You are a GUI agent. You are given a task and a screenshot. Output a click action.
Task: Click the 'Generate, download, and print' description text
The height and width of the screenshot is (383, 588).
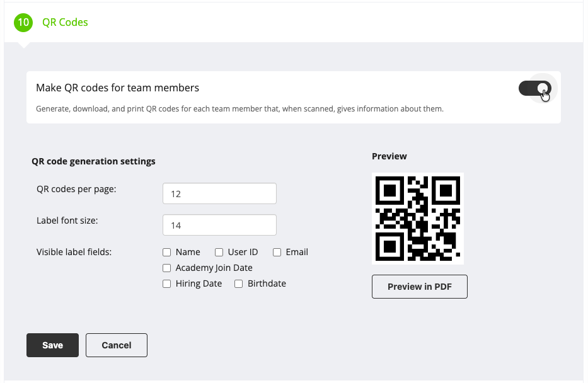(239, 109)
